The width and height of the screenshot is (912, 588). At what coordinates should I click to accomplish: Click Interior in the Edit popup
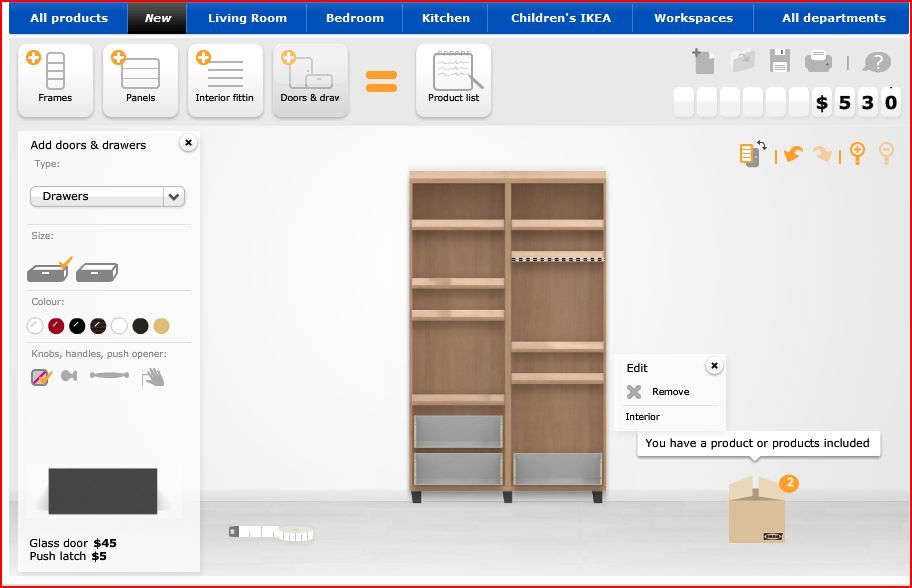coord(642,416)
